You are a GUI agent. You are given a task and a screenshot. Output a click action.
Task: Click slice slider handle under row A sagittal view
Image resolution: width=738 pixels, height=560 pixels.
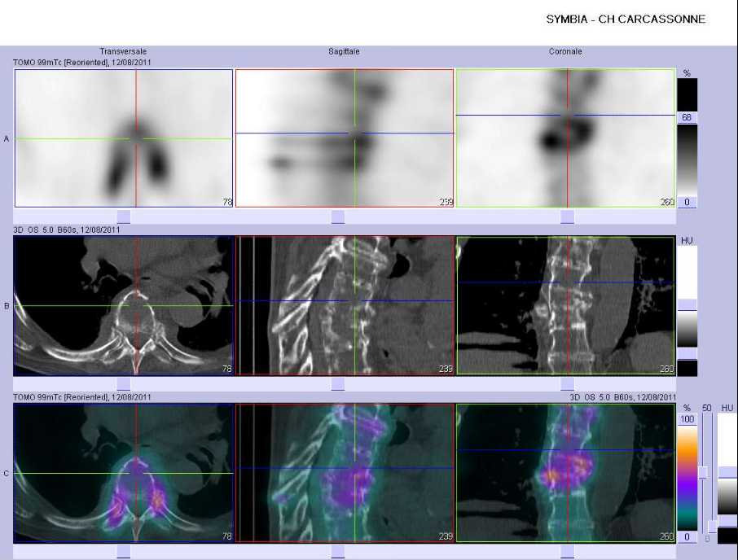click(x=338, y=217)
